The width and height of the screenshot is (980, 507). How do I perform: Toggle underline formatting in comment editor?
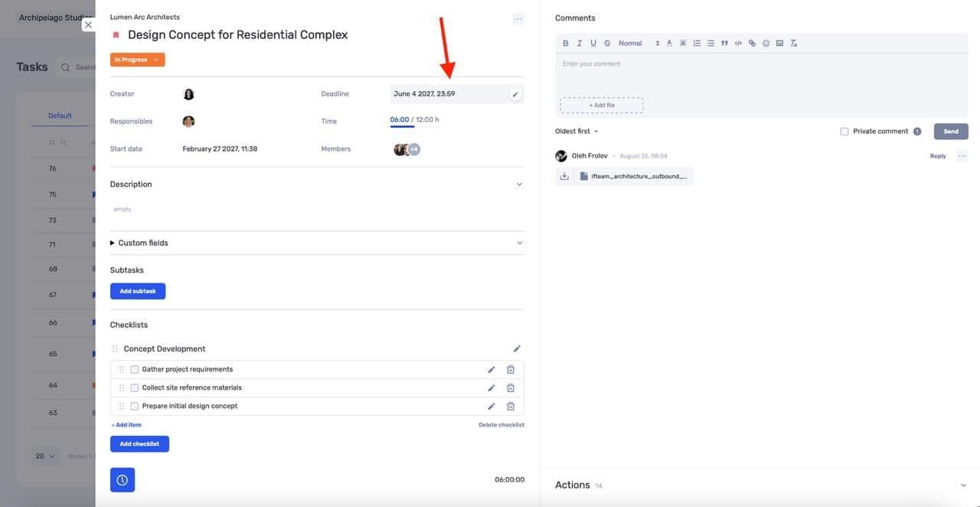coord(593,43)
